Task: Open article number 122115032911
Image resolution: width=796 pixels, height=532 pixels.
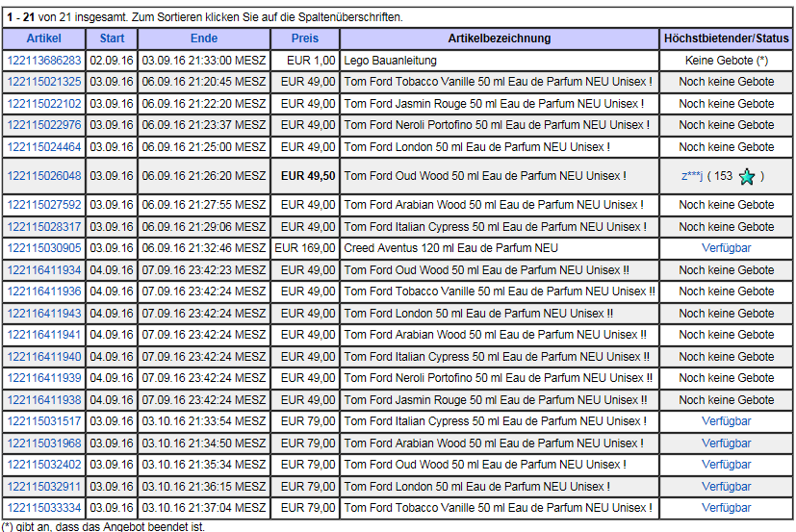Action: coord(43,487)
